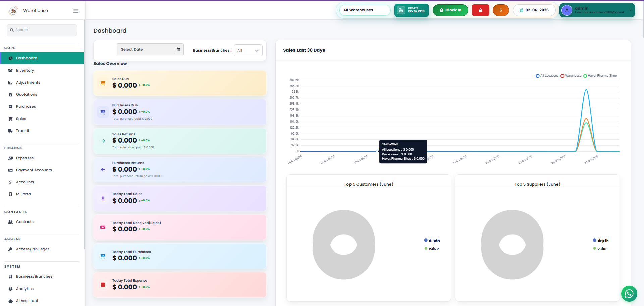
Task: Click the admin avatar circle
Action: click(x=567, y=10)
